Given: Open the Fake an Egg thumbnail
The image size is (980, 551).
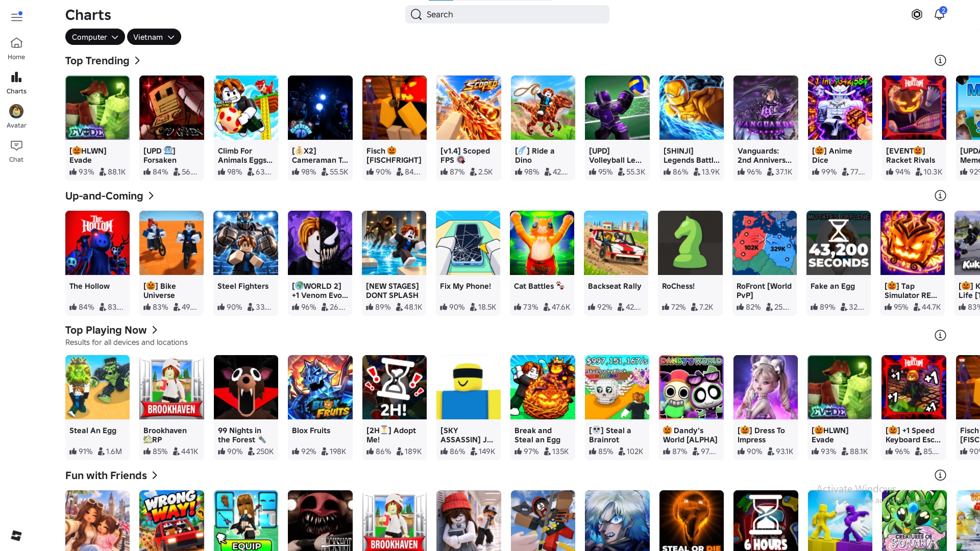Looking at the screenshot, I should (839, 243).
